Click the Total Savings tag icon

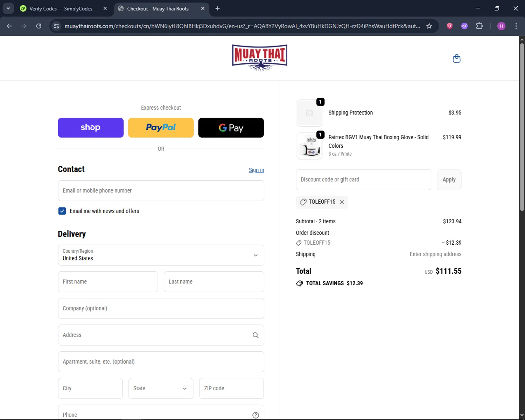click(x=300, y=283)
